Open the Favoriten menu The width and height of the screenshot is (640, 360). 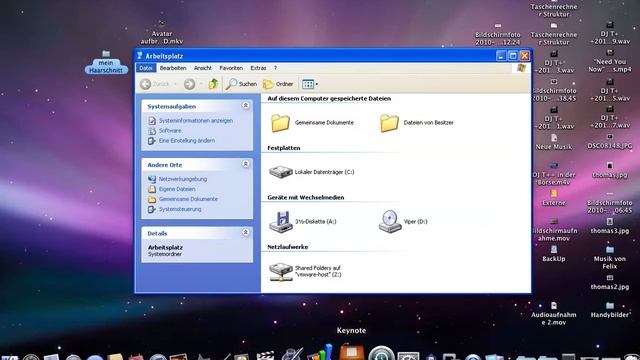231,68
